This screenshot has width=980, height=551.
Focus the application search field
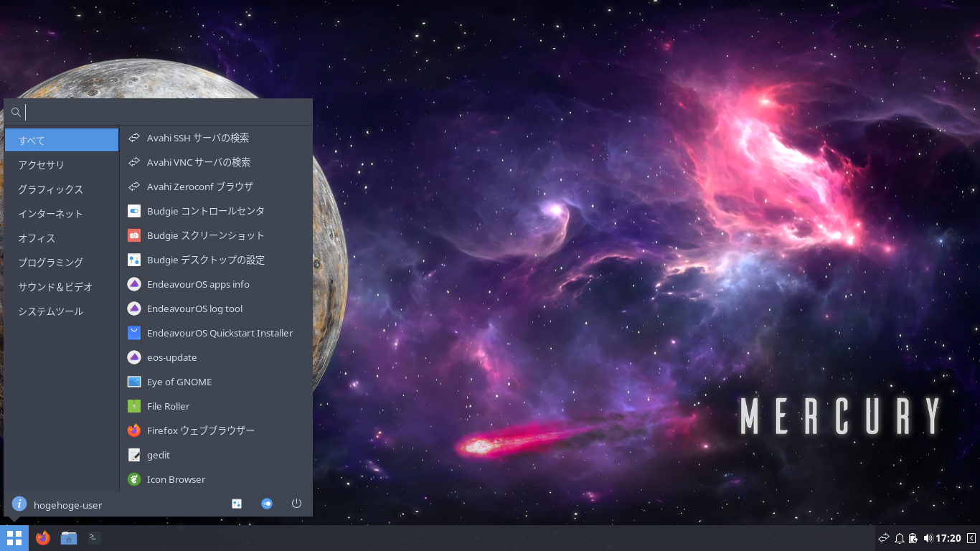point(158,112)
